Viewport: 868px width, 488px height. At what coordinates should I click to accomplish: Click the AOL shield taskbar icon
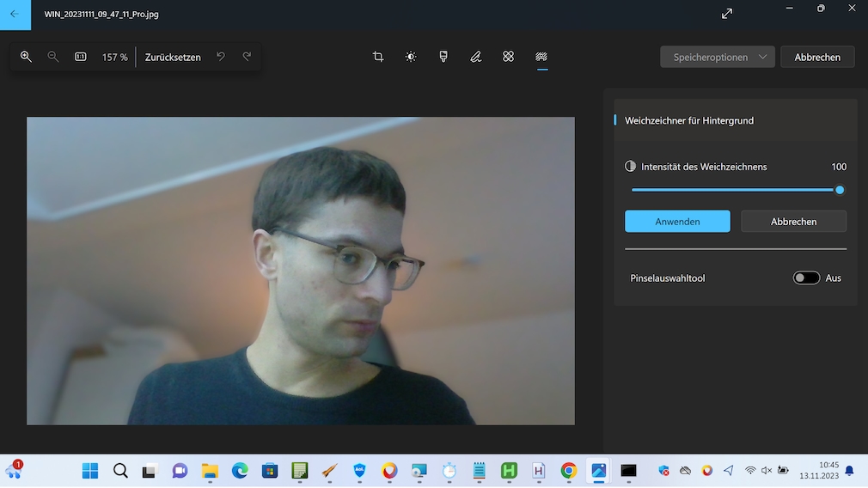[x=359, y=471]
